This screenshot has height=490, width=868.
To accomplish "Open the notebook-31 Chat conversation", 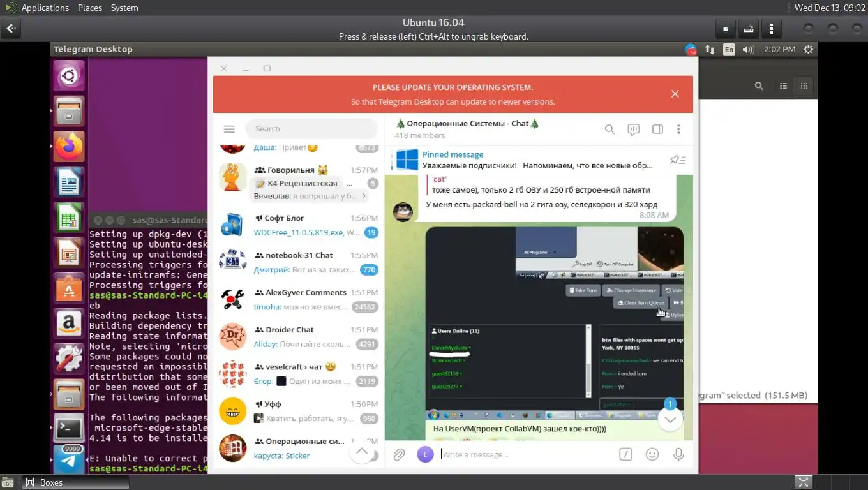I will pos(299,262).
